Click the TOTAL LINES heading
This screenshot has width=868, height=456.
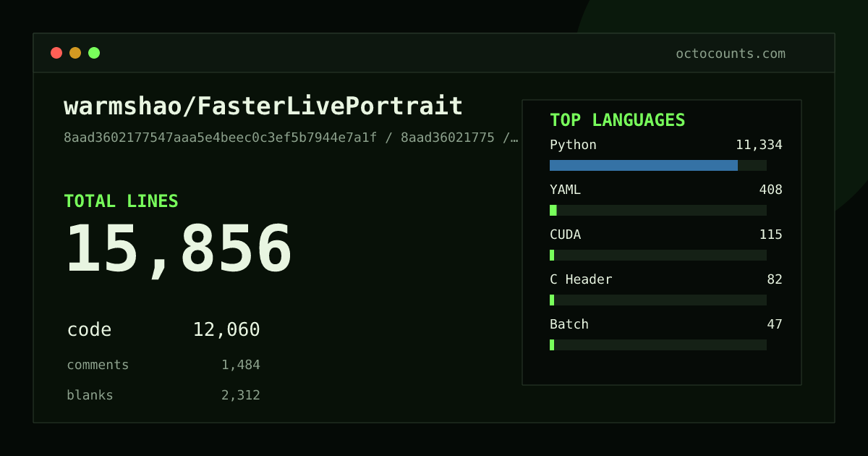121,201
